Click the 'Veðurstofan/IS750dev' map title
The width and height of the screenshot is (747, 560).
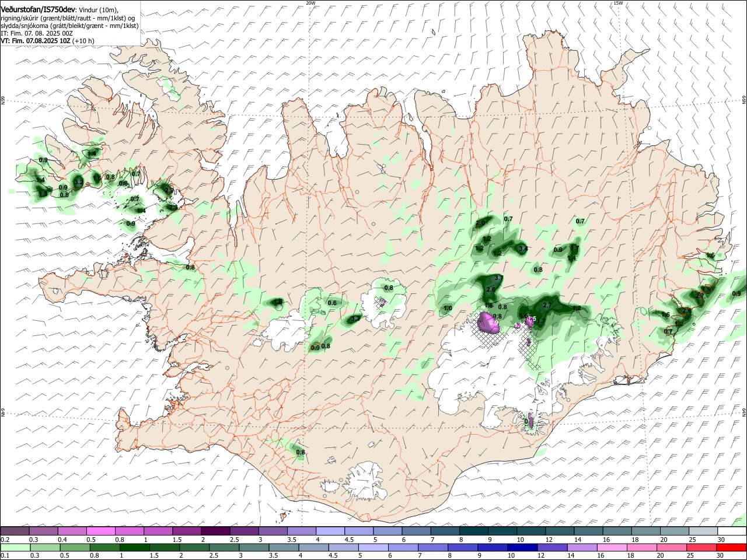pos(39,10)
